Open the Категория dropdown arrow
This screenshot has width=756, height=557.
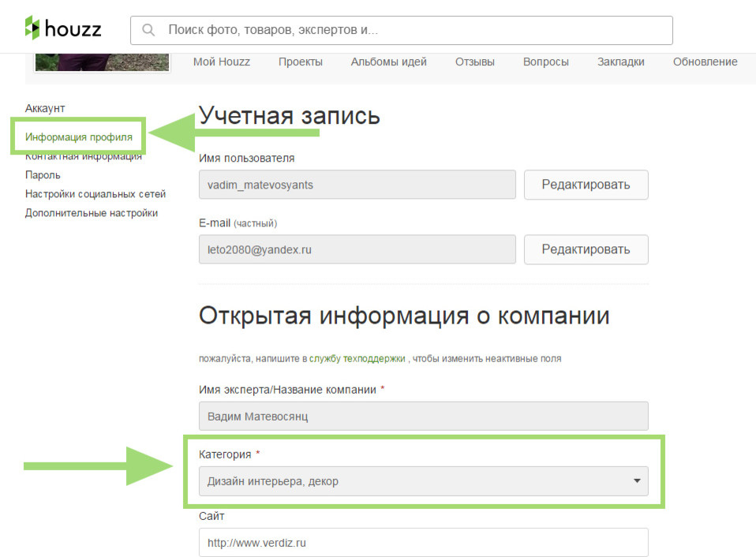click(636, 481)
